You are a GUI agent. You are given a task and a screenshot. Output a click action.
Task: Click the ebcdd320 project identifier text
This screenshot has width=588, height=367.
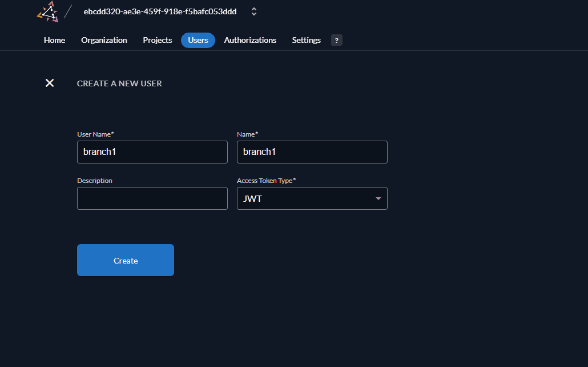[160, 11]
